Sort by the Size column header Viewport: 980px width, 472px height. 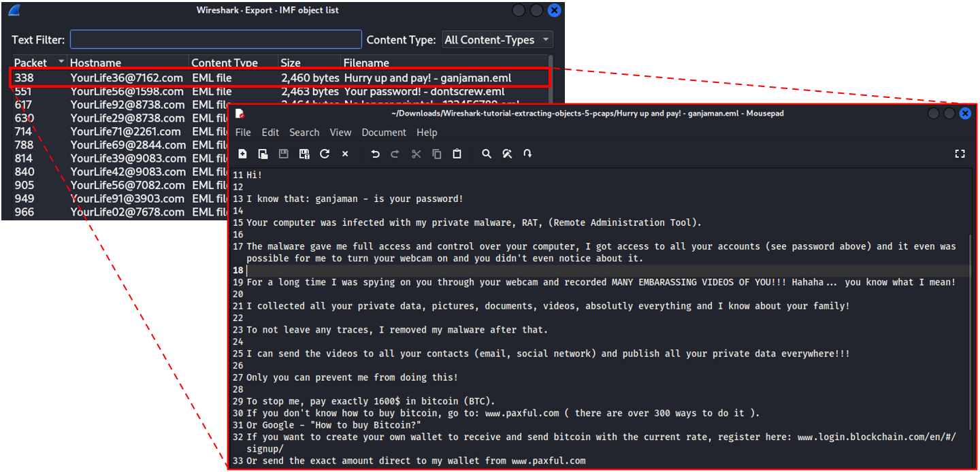pyautogui.click(x=310, y=63)
